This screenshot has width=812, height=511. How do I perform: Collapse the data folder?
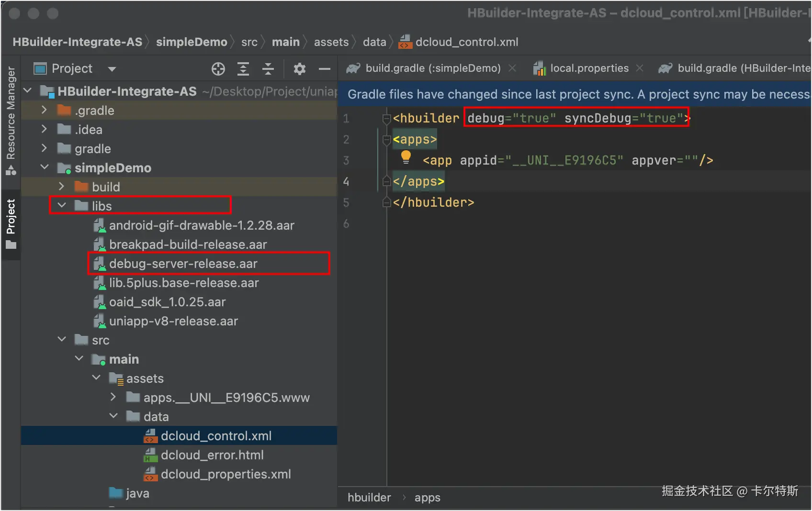tap(113, 416)
